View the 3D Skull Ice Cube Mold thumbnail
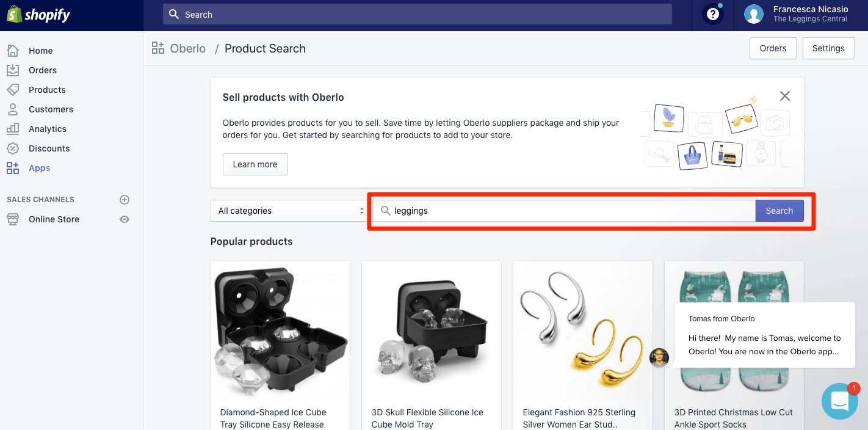Image resolution: width=868 pixels, height=430 pixels. [431, 331]
